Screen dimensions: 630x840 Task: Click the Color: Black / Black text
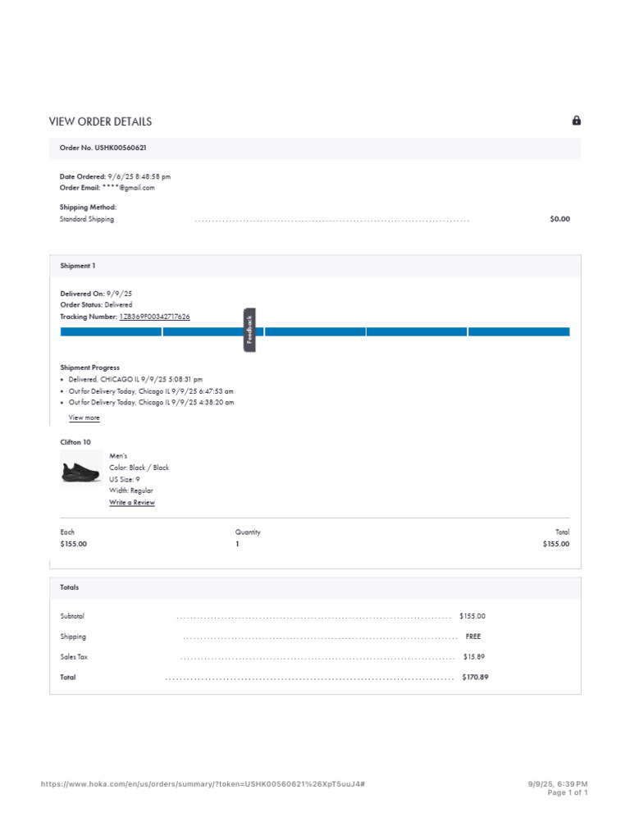coord(139,468)
